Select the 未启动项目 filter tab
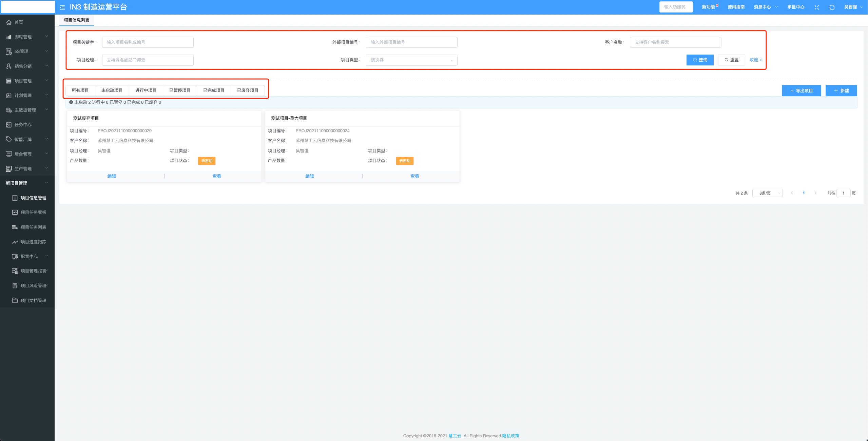Screen dimensions: 868x441 click(x=112, y=91)
